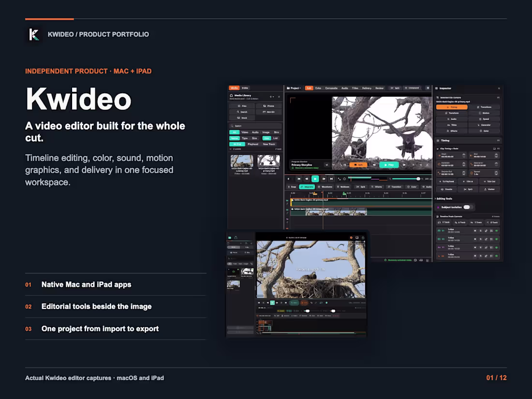This screenshot has width=532, height=399.
Task: Toggle Waveforms in the timeline toolbar
Action: pyautogui.click(x=325, y=187)
